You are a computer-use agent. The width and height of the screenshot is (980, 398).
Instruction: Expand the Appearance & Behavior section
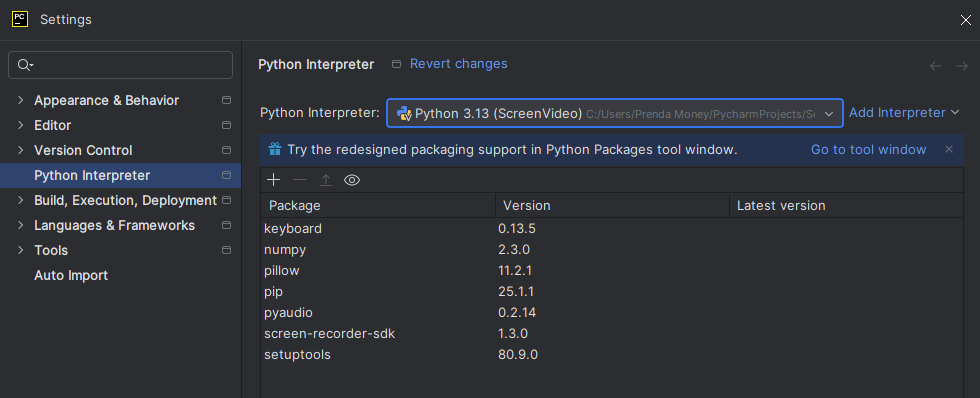pos(21,100)
